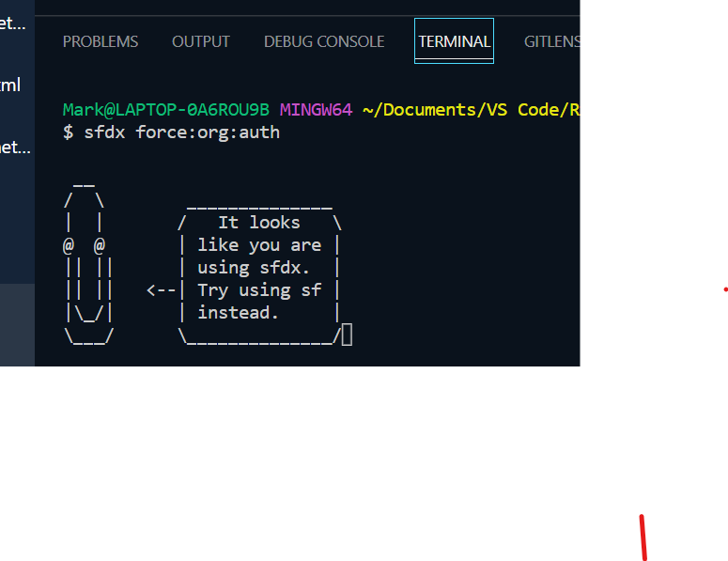The image size is (728, 561).
Task: Open the GITLENS panel tab
Action: click(x=551, y=41)
